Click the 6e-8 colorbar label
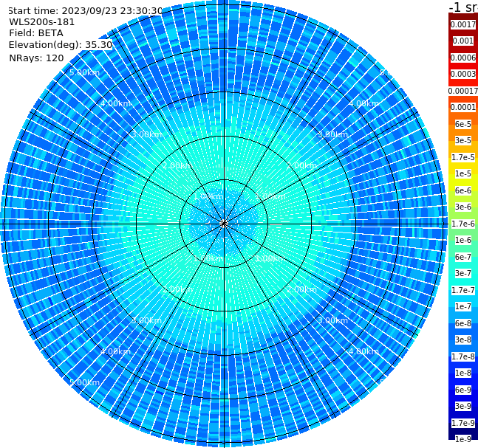This screenshot has height=448, width=478. tap(463, 323)
